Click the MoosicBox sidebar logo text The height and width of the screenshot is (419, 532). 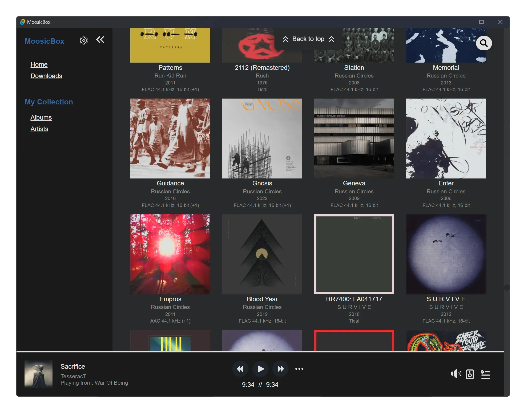44,41
